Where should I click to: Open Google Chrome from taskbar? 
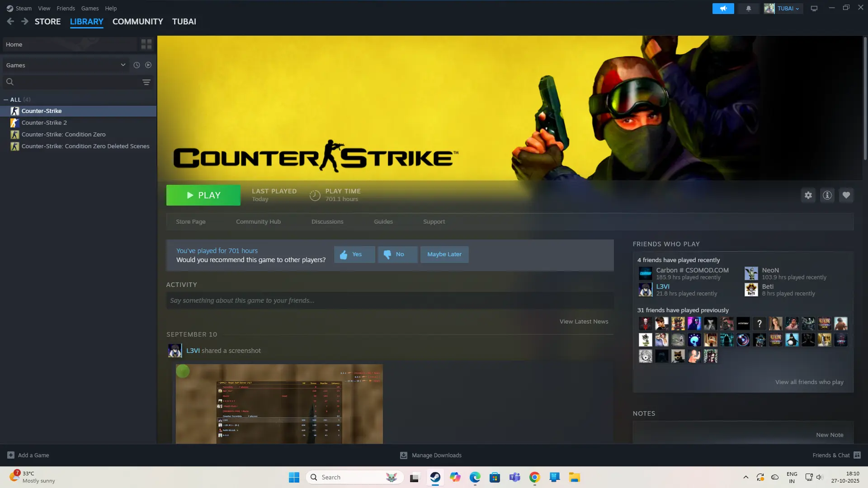pos(534,477)
